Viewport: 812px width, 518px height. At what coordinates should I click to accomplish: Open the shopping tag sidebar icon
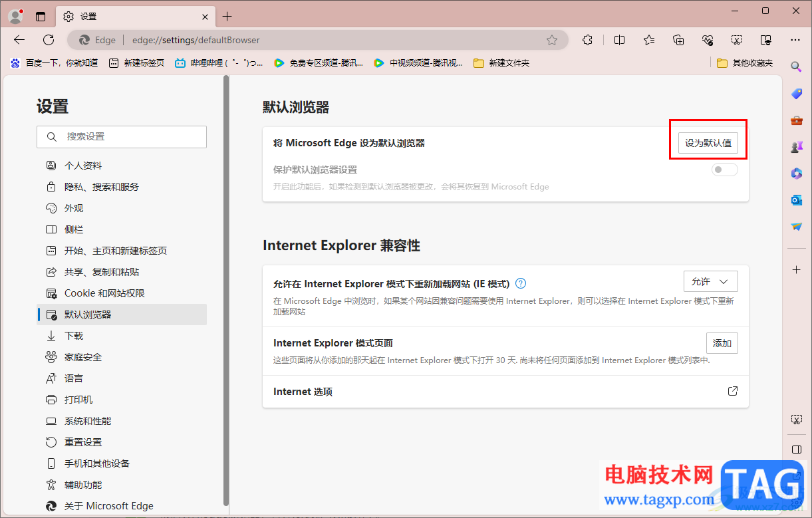click(796, 94)
